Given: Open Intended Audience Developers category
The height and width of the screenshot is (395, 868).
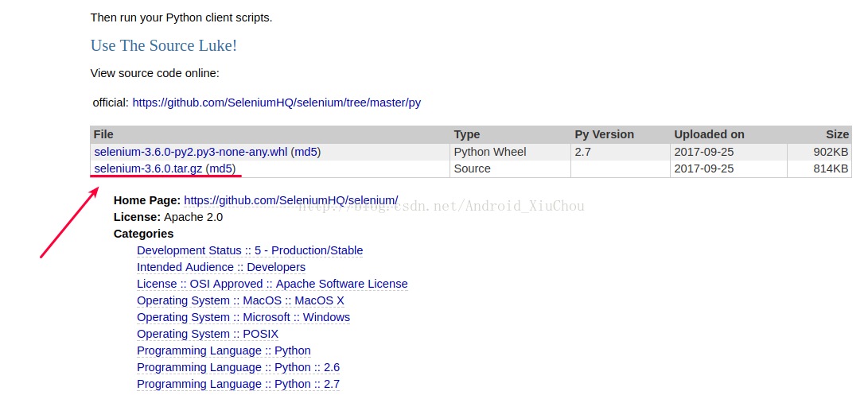Looking at the screenshot, I should click(x=221, y=267).
